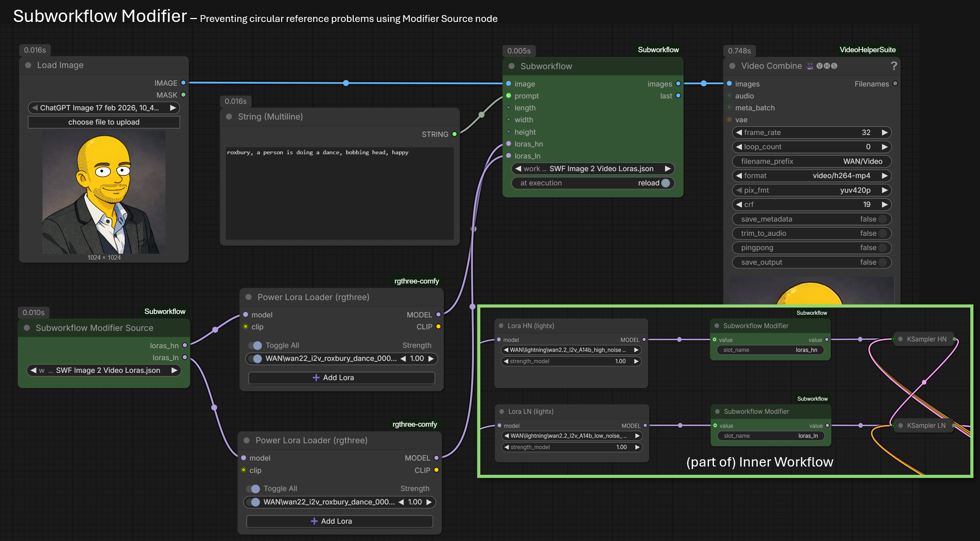The height and width of the screenshot is (541, 980).
Task: Click loras_ln output port on Modifier Source
Action: tap(185, 357)
